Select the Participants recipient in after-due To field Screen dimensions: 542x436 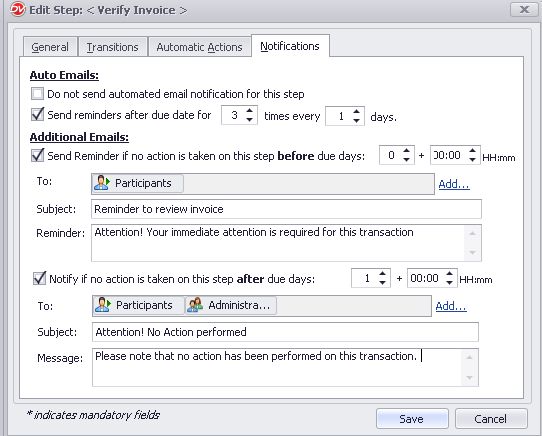[139, 305]
